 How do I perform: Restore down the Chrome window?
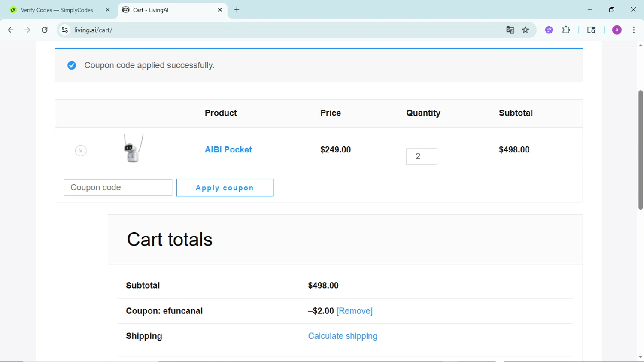(x=611, y=9)
